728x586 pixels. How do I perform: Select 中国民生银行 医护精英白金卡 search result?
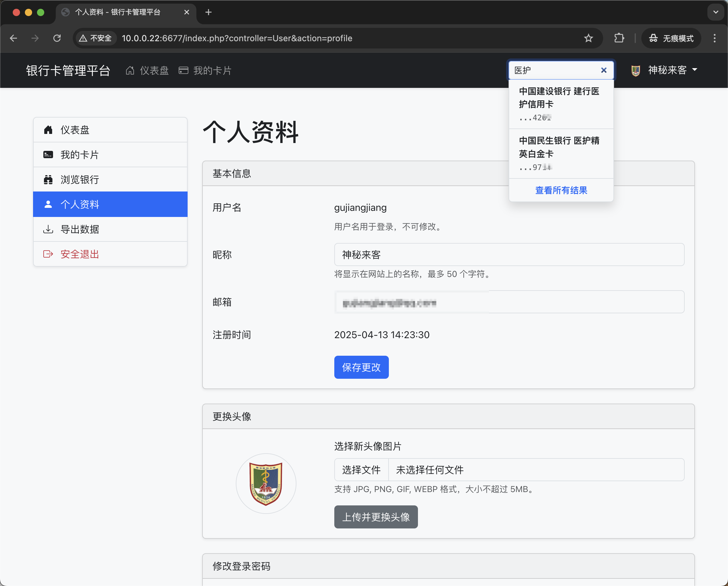pos(561,154)
